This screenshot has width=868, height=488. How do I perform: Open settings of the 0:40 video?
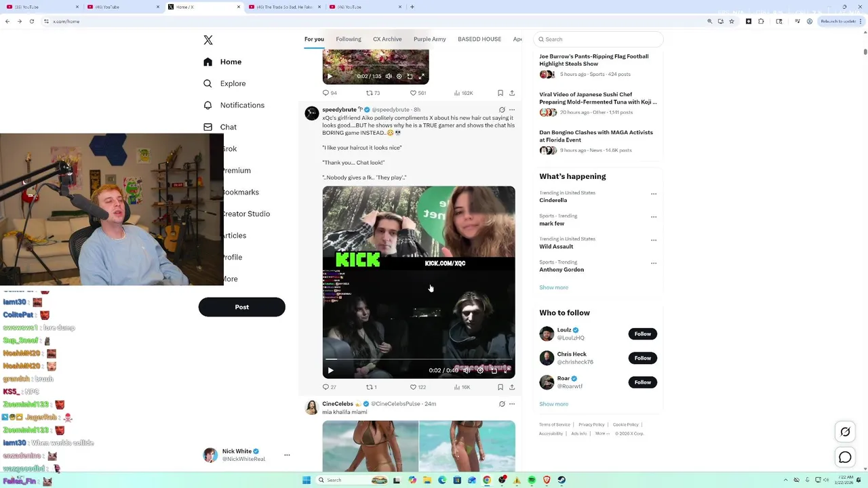[x=480, y=371]
